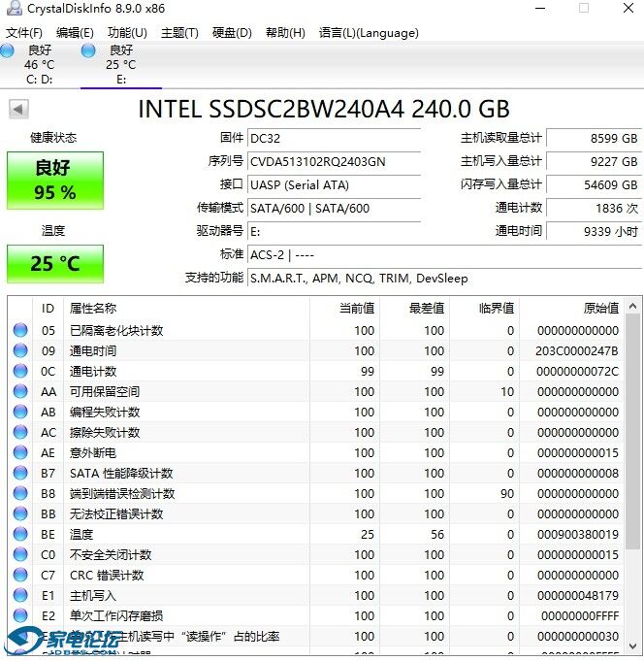Select the SATA 性能降级计数 attribute row
This screenshot has width=644, height=661.
point(316,473)
